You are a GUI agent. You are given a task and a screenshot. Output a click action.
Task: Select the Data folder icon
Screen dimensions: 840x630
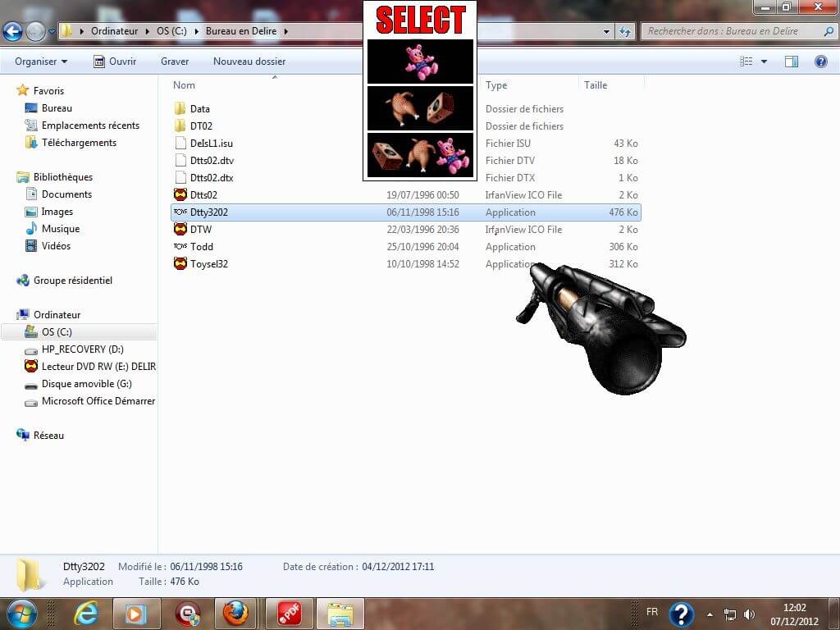coord(180,108)
